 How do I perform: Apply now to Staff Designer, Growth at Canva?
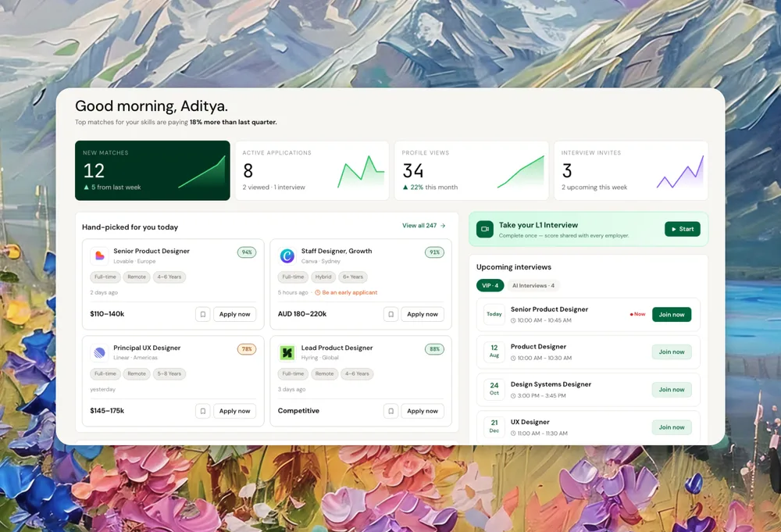pos(423,314)
